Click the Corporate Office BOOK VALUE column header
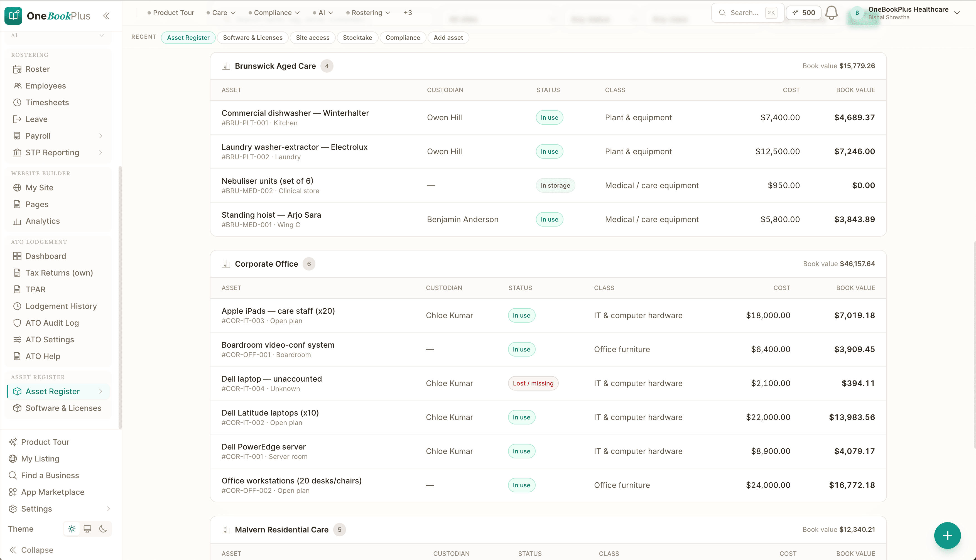The width and height of the screenshot is (976, 560). point(855,288)
